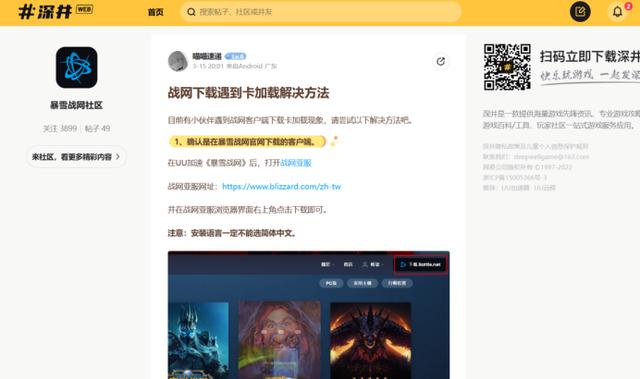Open https://www.blizzard.com/zh-tw link
The height and width of the screenshot is (379, 640).
click(282, 186)
